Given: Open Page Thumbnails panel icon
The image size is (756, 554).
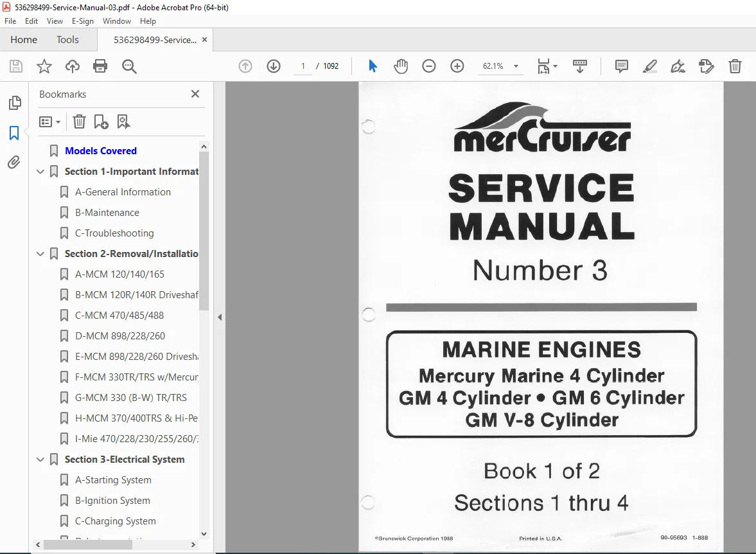Looking at the screenshot, I should [x=15, y=102].
